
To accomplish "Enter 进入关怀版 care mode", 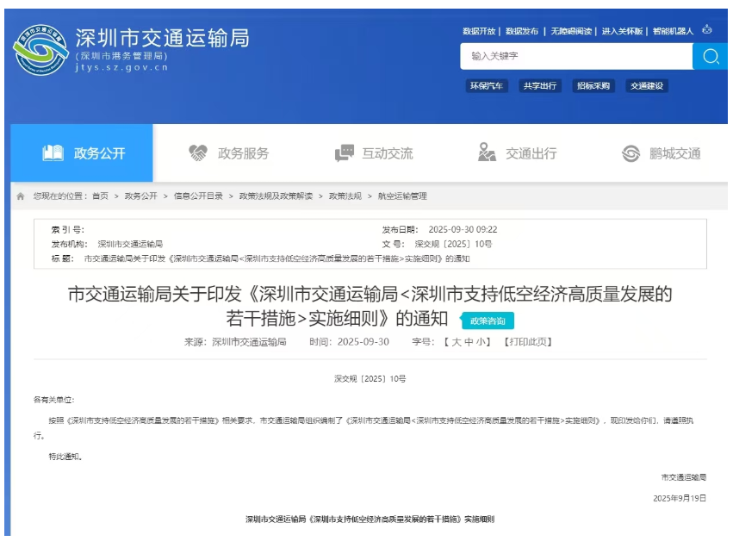I will (622, 31).
